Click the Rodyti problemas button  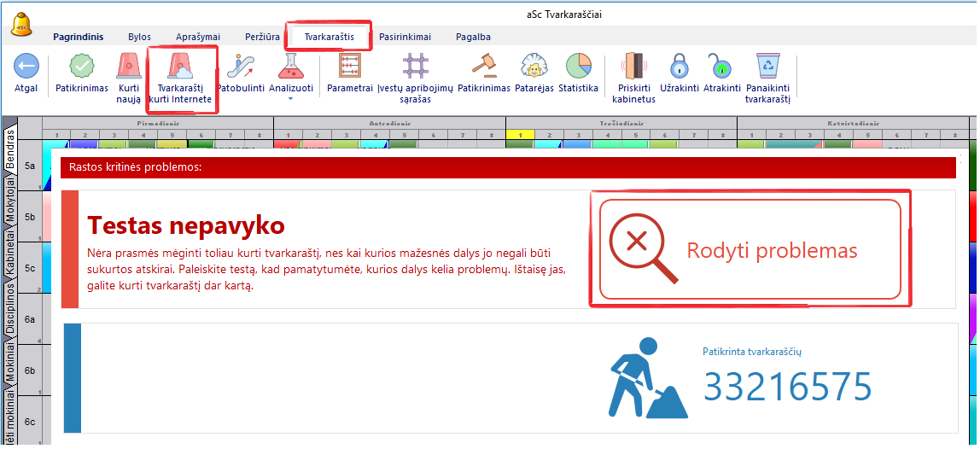pos(750,249)
